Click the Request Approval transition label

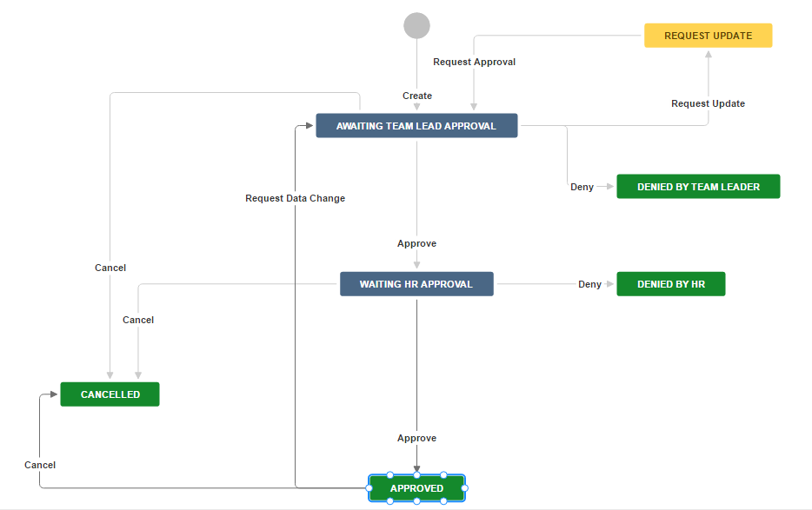click(x=474, y=62)
